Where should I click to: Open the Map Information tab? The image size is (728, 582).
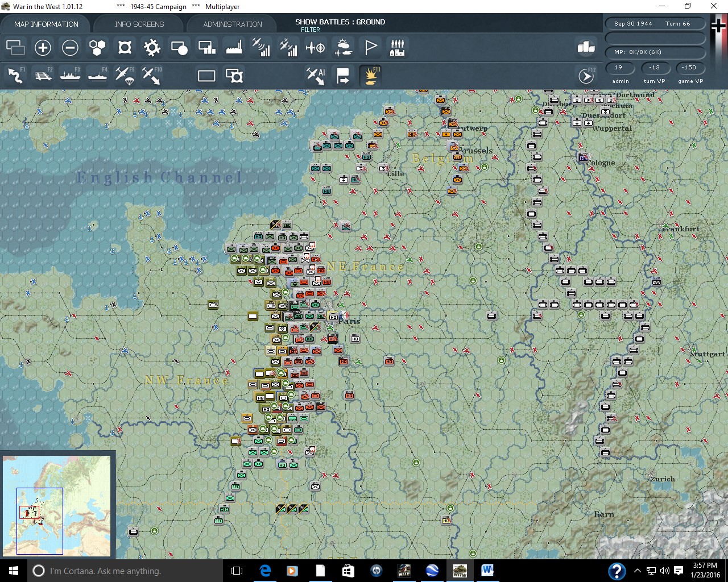pyautogui.click(x=46, y=24)
